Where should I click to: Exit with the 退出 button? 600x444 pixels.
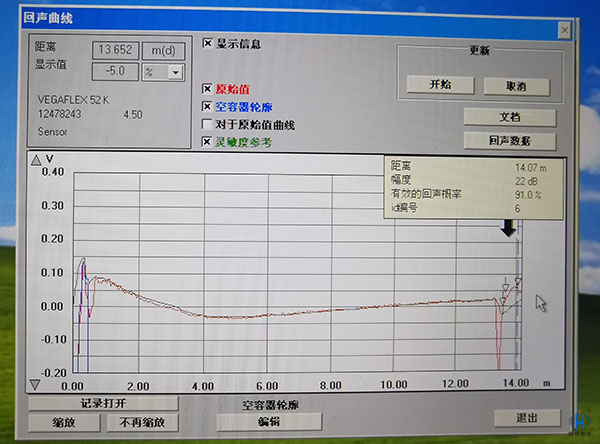[525, 417]
